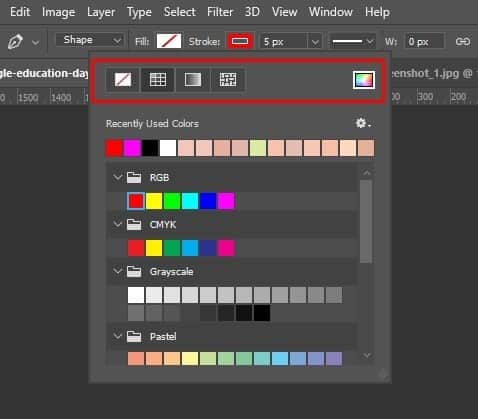Pick the red swatch in CMYK group

tap(136, 248)
